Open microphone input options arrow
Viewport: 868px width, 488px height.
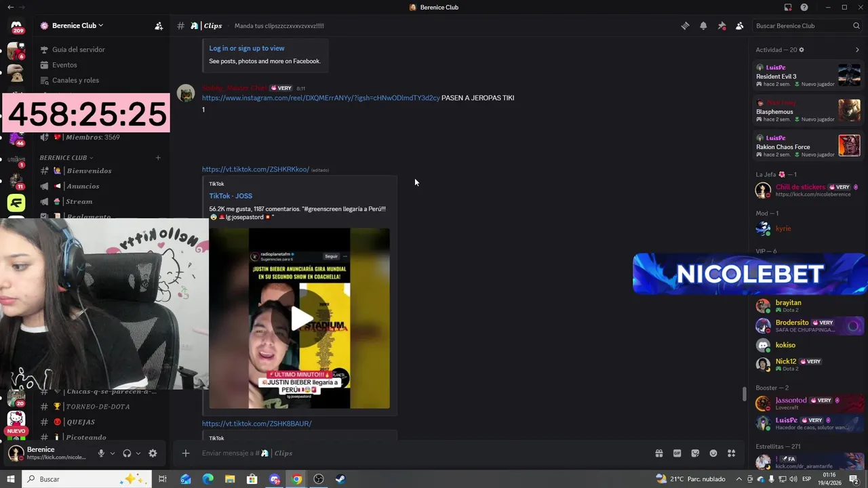point(113,453)
